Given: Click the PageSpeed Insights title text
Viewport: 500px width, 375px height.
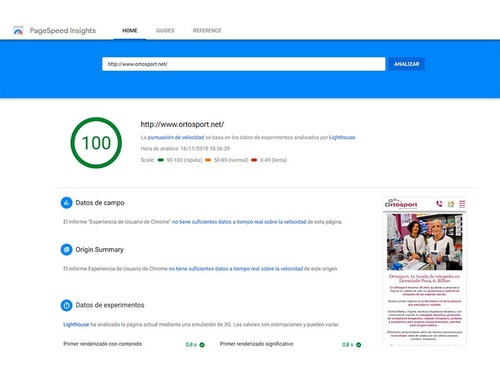Looking at the screenshot, I should (63, 31).
